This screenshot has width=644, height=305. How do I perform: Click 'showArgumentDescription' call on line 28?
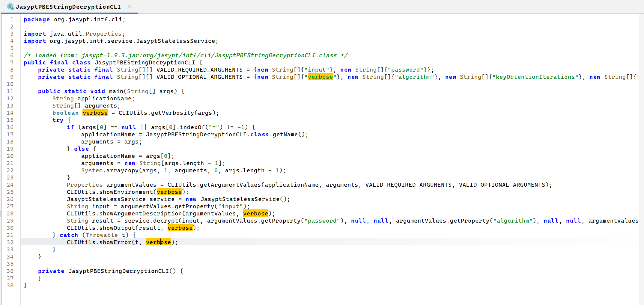141,214
